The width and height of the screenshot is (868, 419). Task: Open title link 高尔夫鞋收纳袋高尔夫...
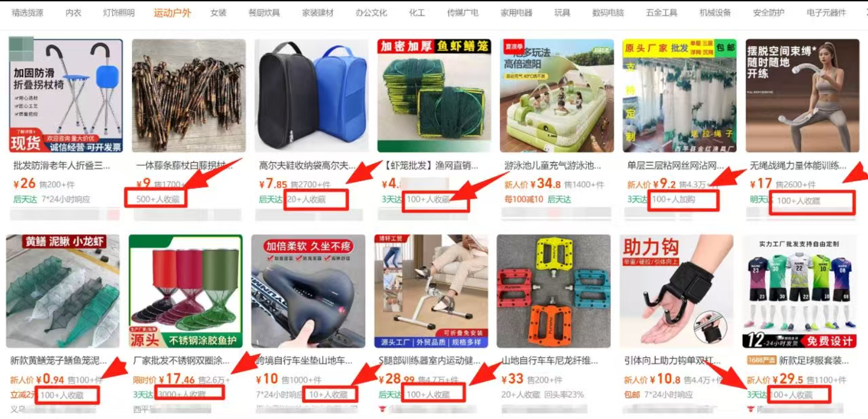coord(308,166)
